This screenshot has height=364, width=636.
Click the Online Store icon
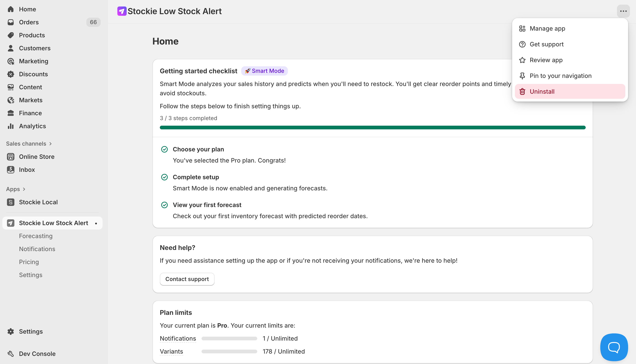coord(10,156)
